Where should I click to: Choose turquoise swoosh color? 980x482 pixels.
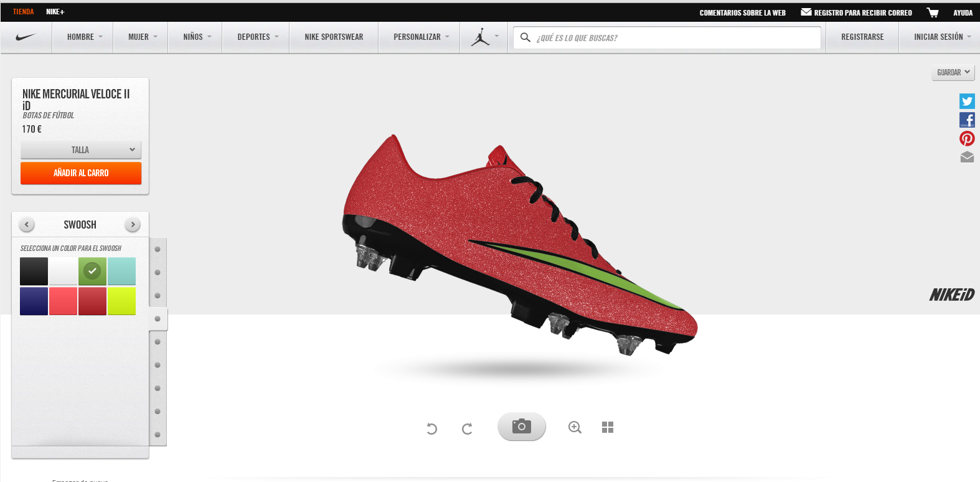pyautogui.click(x=121, y=272)
